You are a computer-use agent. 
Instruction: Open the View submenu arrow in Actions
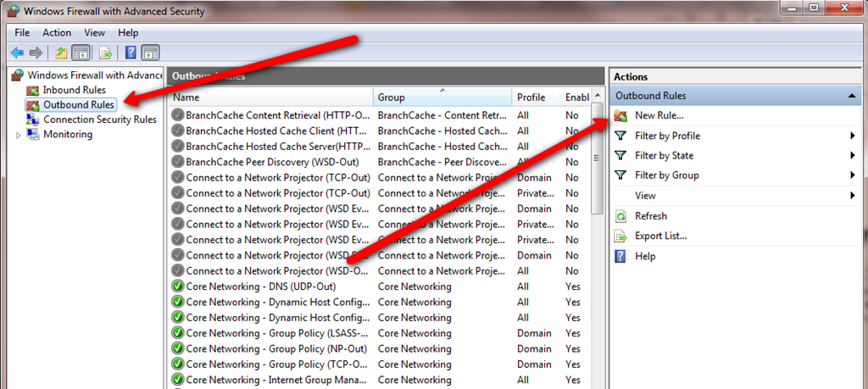pos(853,195)
